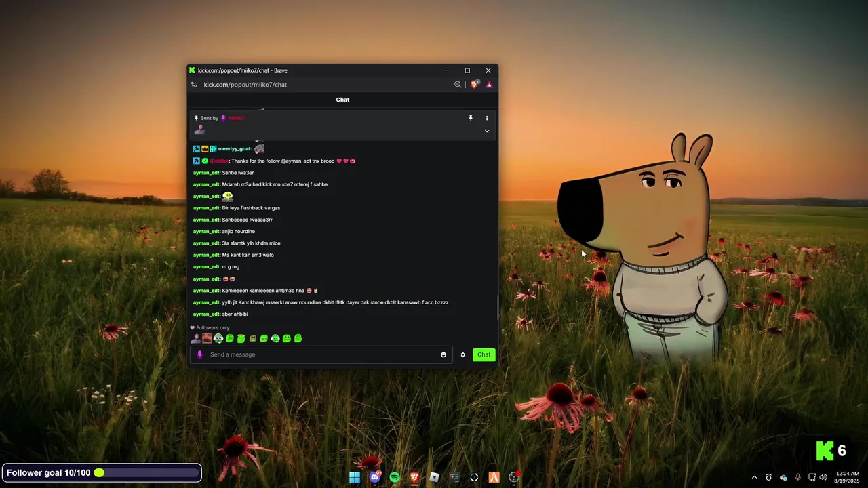
Task: Open chat settings gear
Action: [x=463, y=354]
